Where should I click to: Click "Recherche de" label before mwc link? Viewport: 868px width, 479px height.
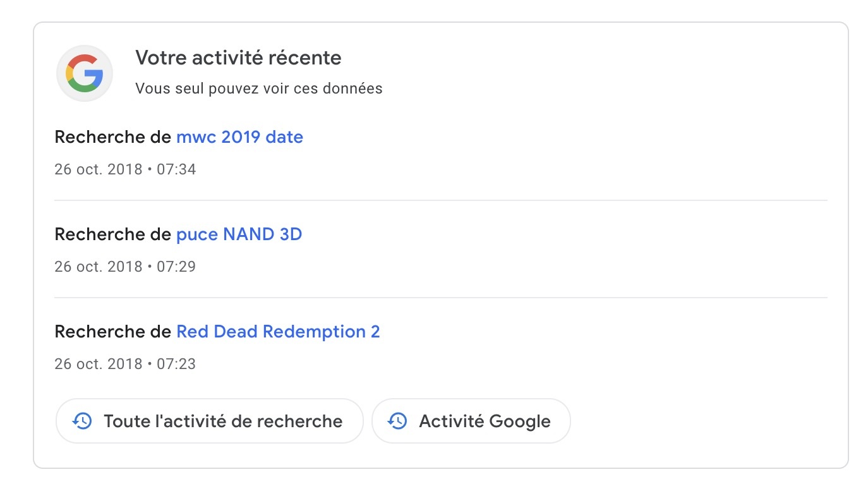(112, 137)
